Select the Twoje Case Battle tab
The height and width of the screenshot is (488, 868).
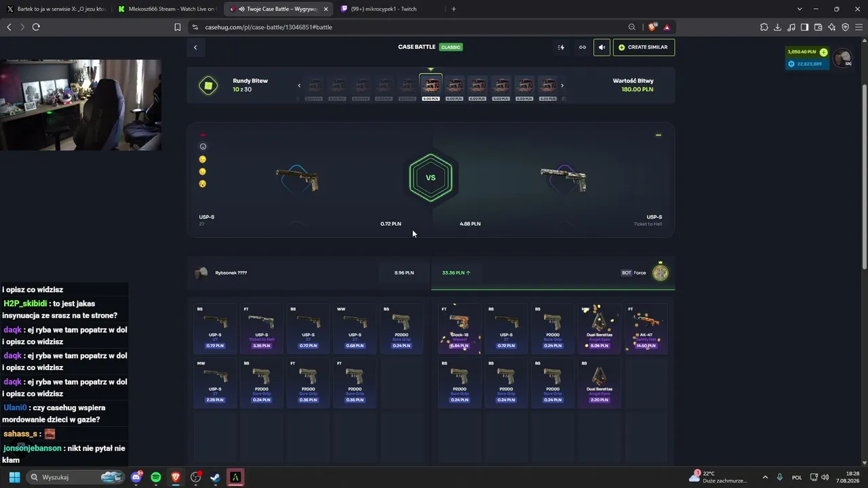[278, 9]
